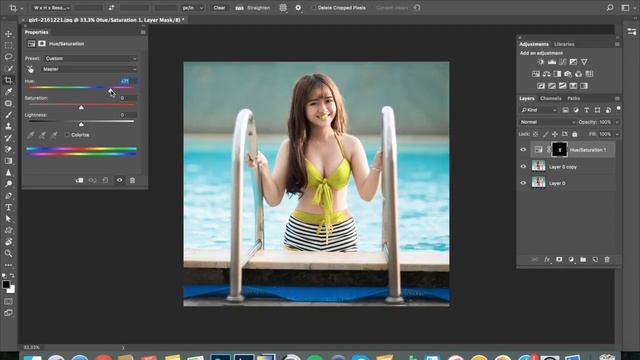The width and height of the screenshot is (640, 360).
Task: Select the Zoom tool
Action: tap(8, 253)
